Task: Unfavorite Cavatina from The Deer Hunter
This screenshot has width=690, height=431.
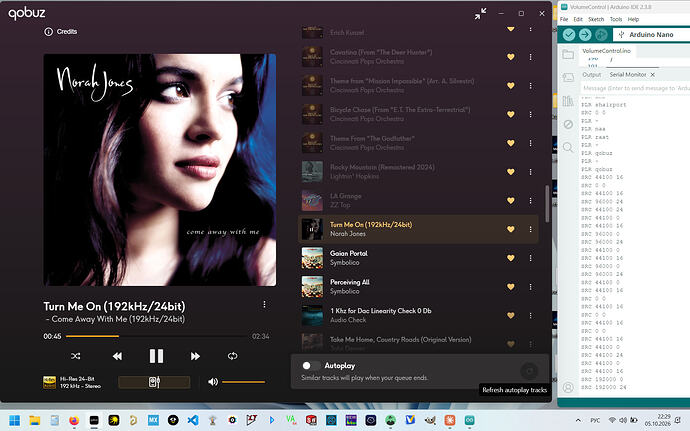Action: click(510, 57)
